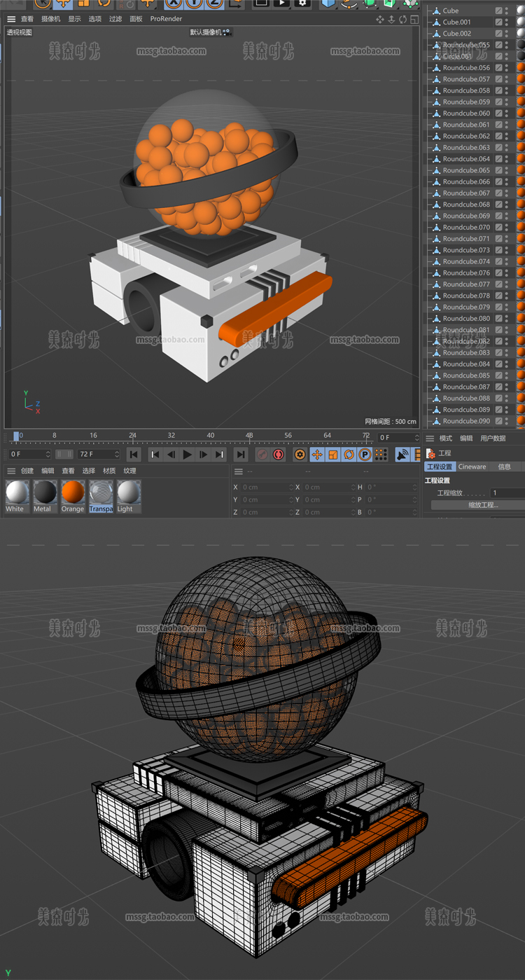Click the layer tag of Roundcube.084
Screen dimensions: 525x980
tap(499, 364)
